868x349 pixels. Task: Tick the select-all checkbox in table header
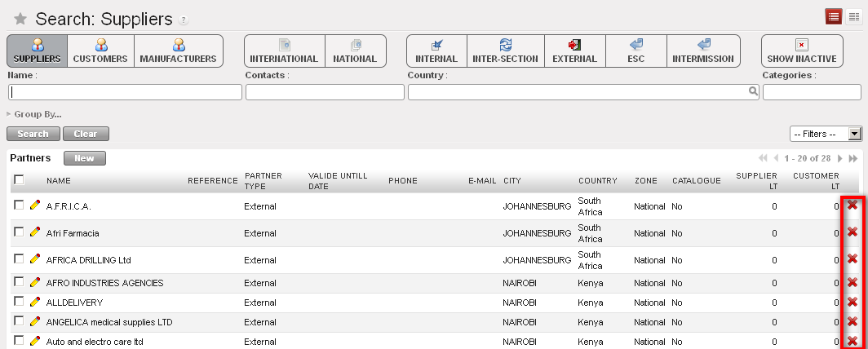[19, 180]
